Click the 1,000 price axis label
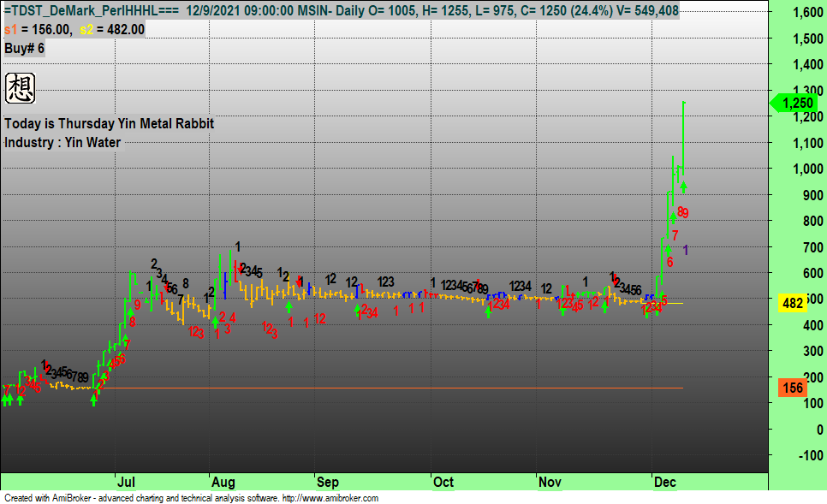The height and width of the screenshot is (504, 827). click(808, 169)
